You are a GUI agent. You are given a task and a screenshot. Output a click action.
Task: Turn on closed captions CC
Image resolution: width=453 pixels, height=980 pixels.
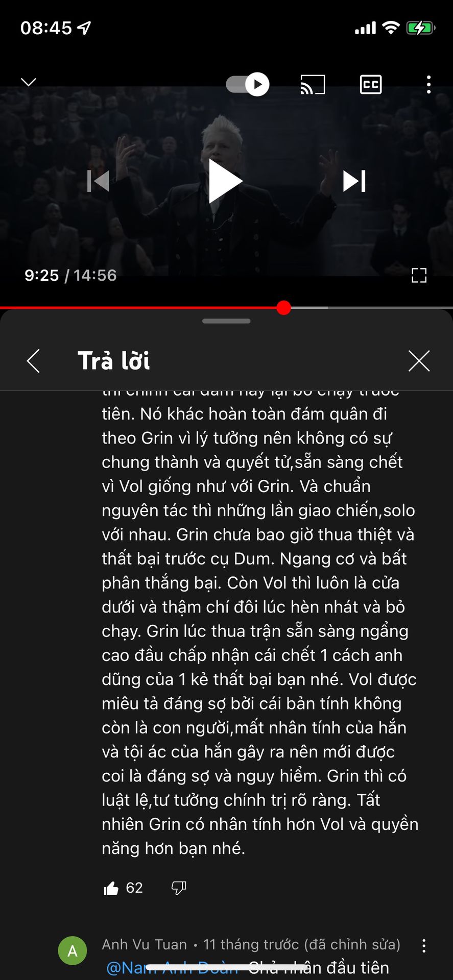(371, 85)
